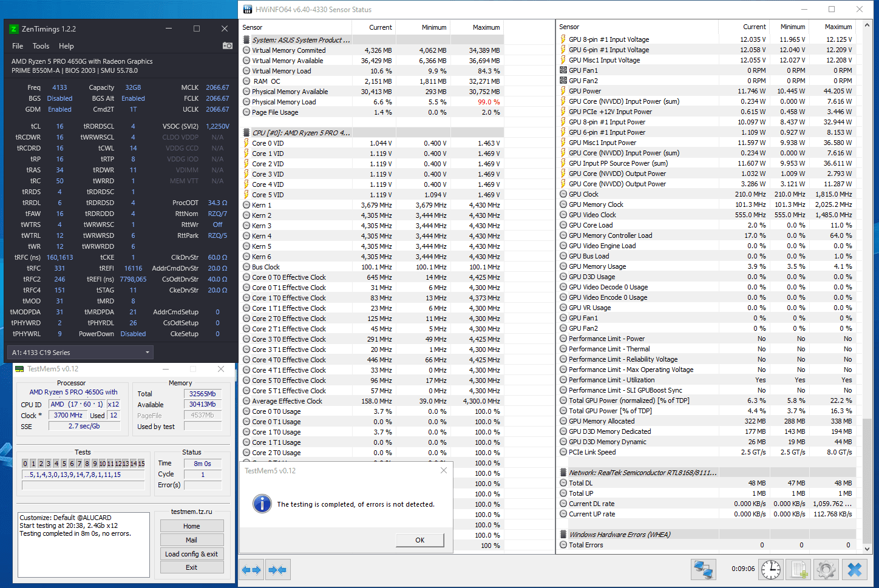The image size is (879, 588).
Task: Select the Current DL rate row
Action: tap(707, 504)
